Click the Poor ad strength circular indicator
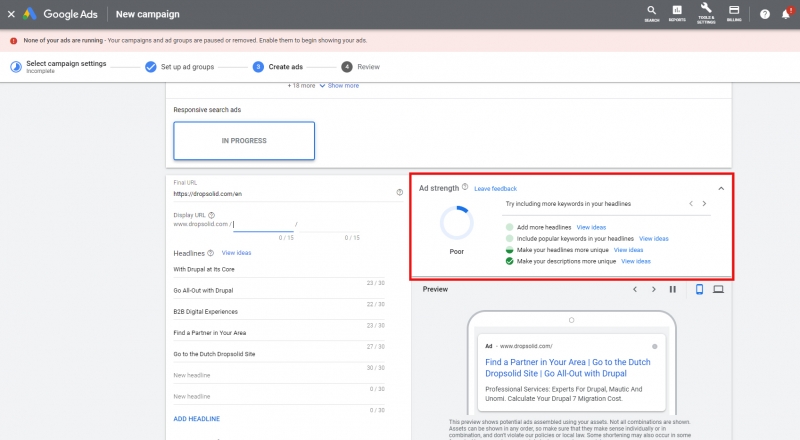Image resolution: width=800 pixels, height=440 pixels. pos(457,223)
